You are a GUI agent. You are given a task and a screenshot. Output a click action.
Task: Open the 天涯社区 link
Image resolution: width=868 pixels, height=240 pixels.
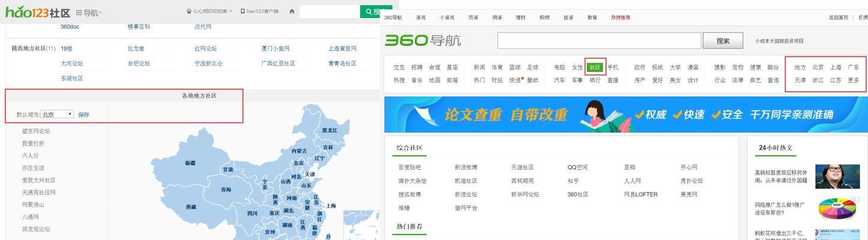pos(522,167)
